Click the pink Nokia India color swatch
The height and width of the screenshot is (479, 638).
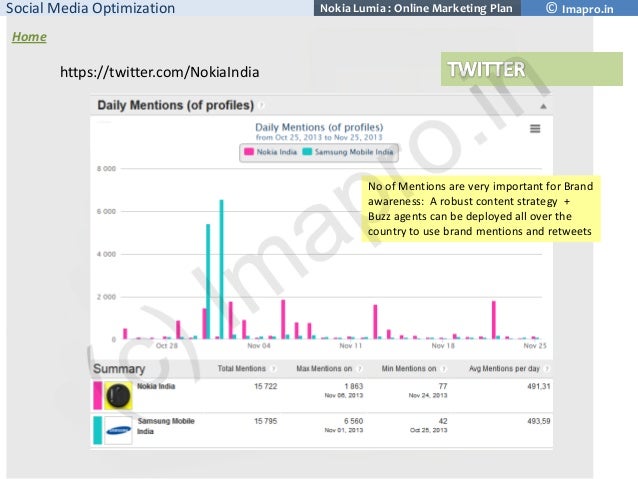pyautogui.click(x=98, y=396)
